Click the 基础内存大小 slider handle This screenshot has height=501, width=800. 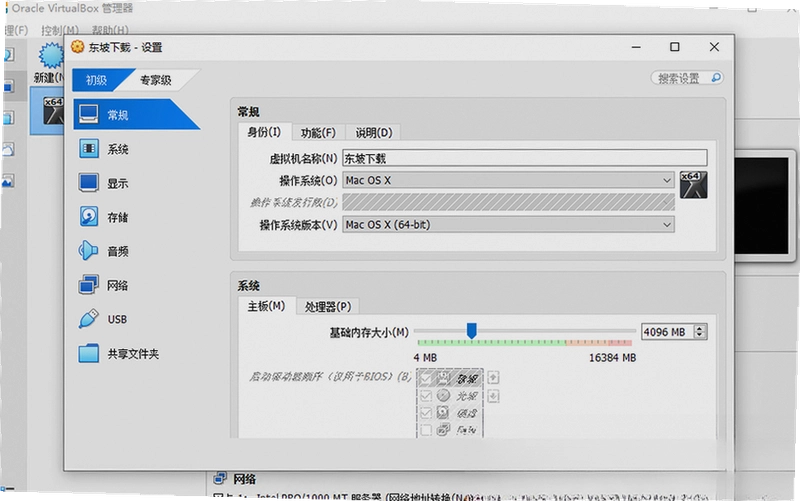[x=472, y=330]
